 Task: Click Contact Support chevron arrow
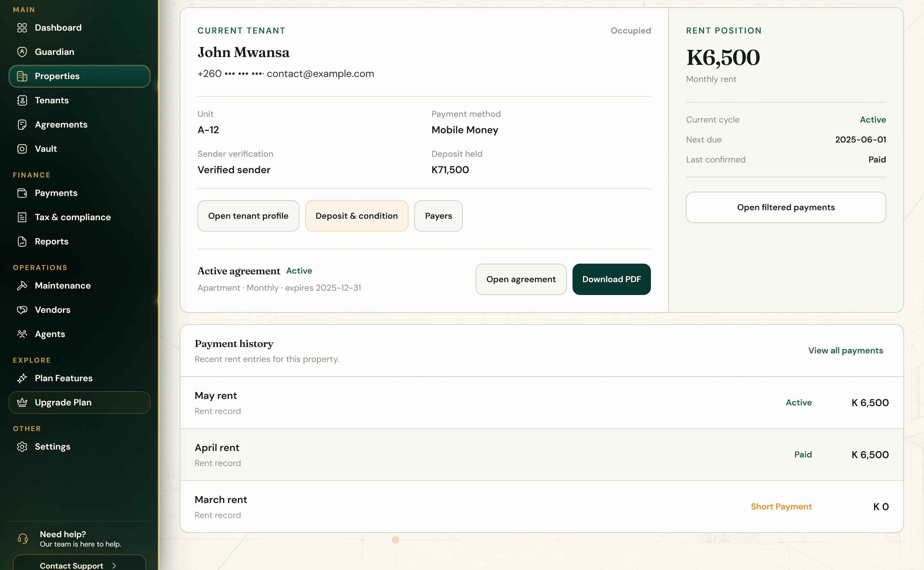pyautogui.click(x=114, y=565)
